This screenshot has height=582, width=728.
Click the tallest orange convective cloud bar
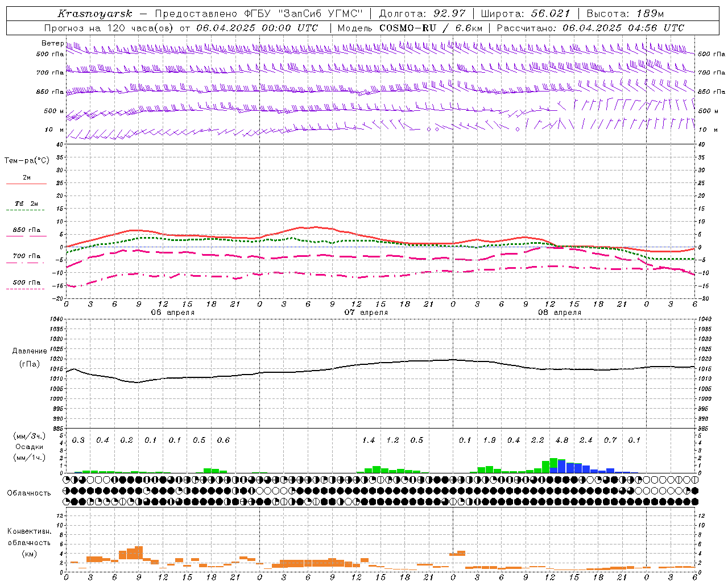(139, 552)
